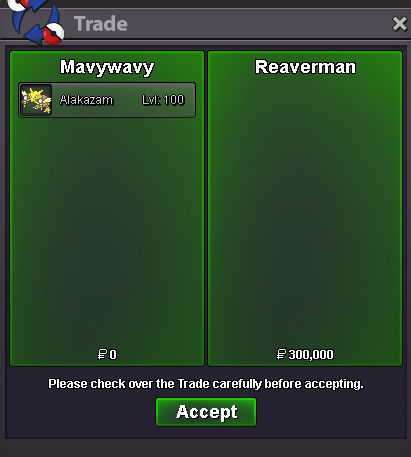The height and width of the screenshot is (457, 411).
Task: Select the Alakazam Lvl 100 entry
Action: coord(107,100)
